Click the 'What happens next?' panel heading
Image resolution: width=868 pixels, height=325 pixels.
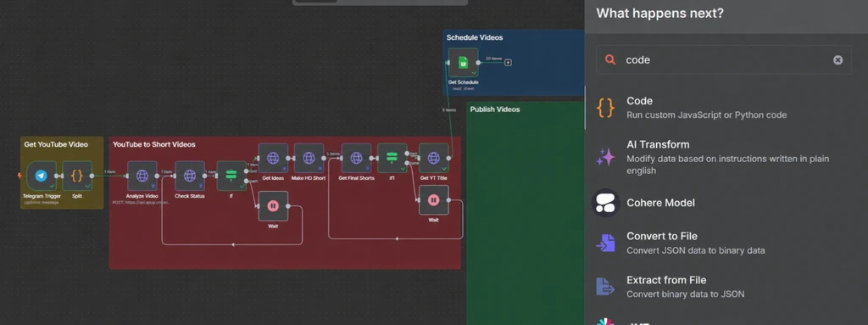[x=659, y=13]
